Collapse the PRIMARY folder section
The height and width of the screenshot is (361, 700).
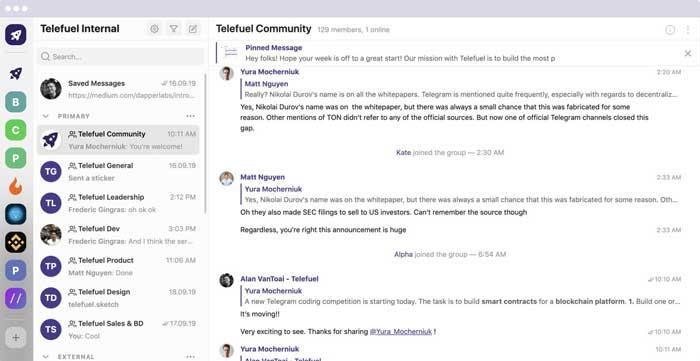pos(45,116)
